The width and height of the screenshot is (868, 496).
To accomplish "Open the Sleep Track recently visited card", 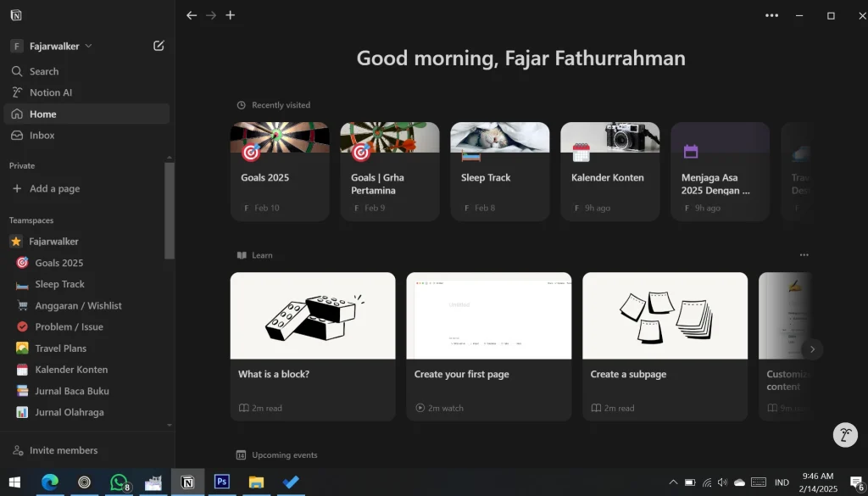I will tap(500, 171).
